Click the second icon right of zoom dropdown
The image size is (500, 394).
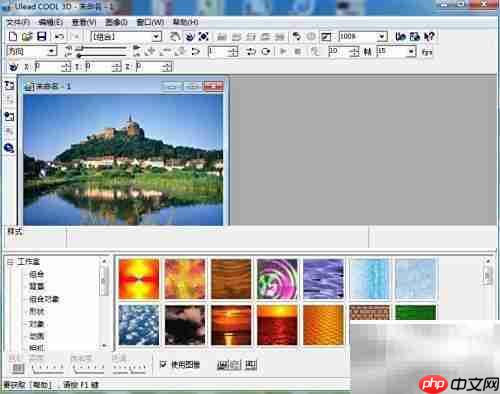tap(415, 36)
